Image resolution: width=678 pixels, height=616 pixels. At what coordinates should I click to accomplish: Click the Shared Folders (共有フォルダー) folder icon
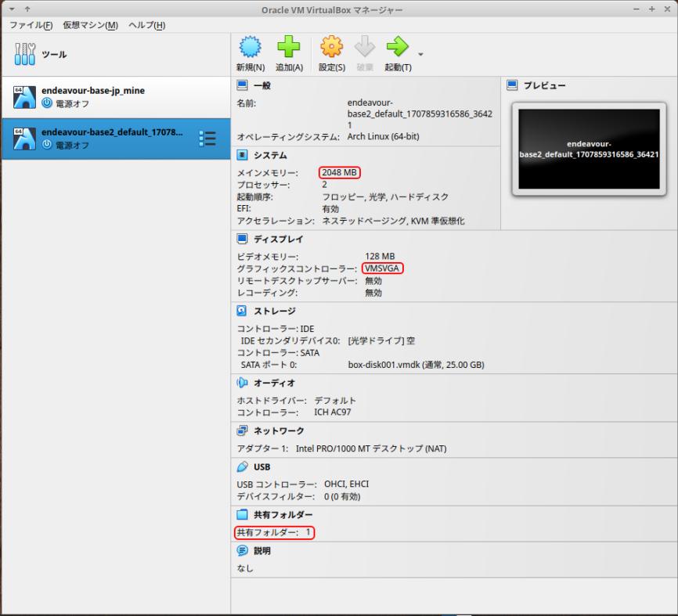[242, 514]
